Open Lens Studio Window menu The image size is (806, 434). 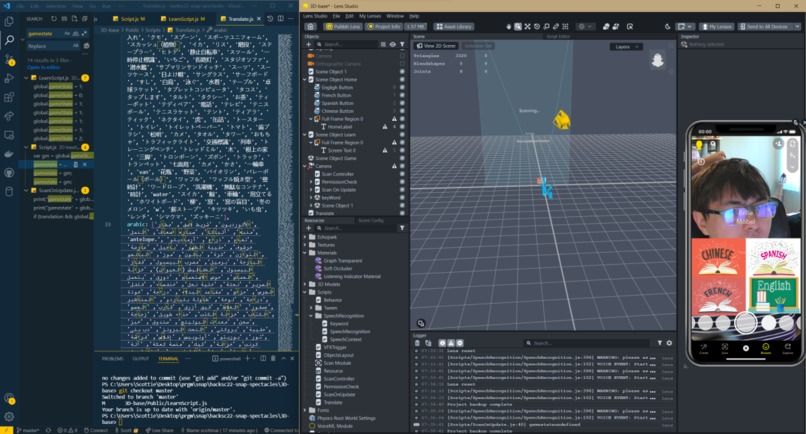coord(395,16)
